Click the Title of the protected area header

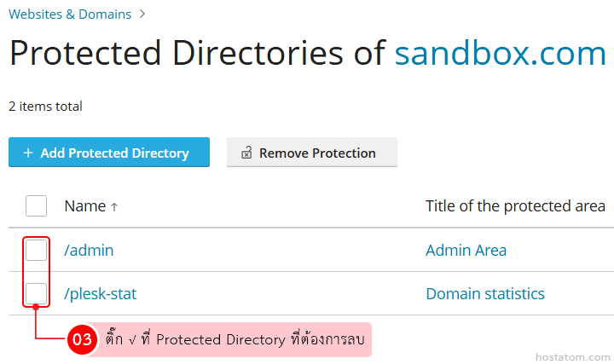point(515,206)
